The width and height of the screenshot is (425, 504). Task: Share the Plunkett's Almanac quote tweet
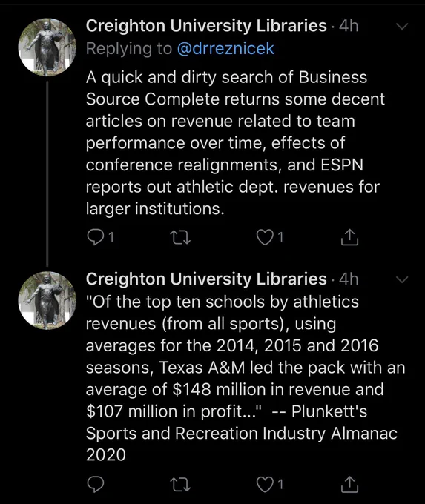tap(349, 485)
